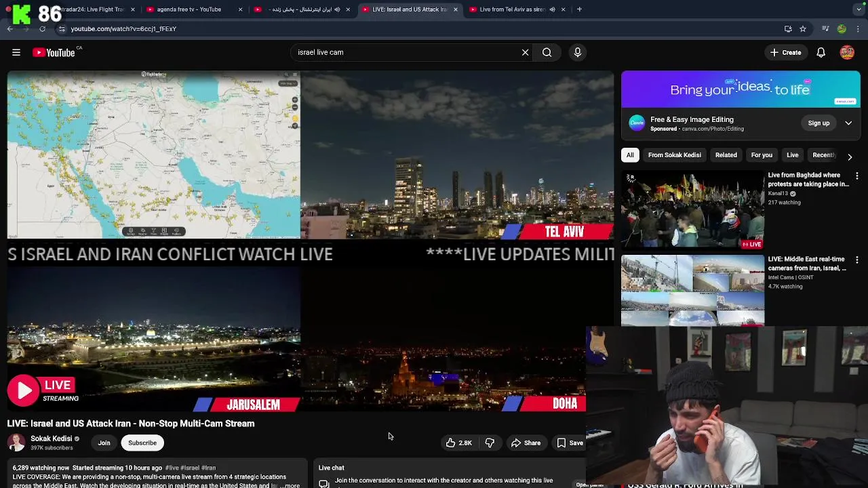The width and height of the screenshot is (868, 488).
Task: Select the From Sokak Kedisi chip
Action: (x=674, y=155)
